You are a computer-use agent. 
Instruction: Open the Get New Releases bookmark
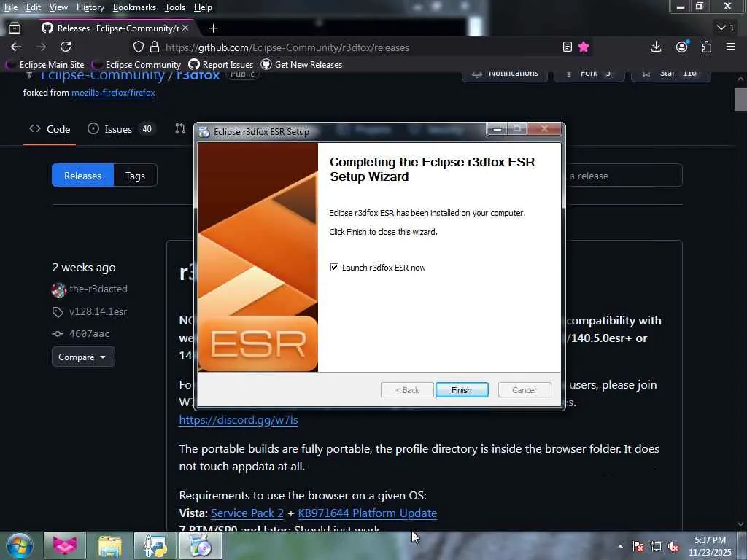[302, 64]
